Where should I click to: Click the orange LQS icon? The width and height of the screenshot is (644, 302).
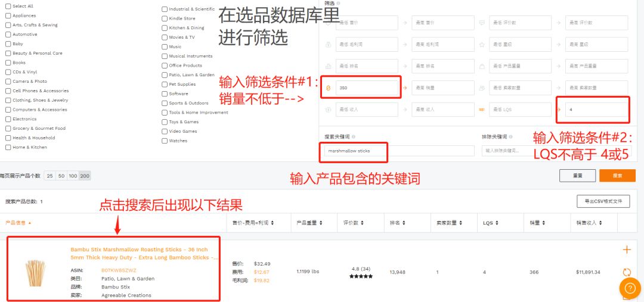482,109
